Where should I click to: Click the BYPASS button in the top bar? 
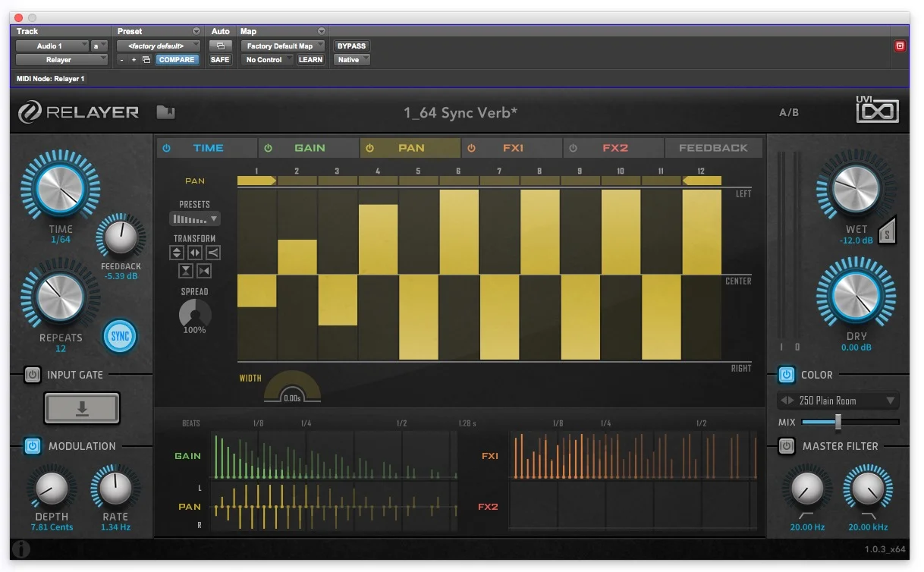350,46
